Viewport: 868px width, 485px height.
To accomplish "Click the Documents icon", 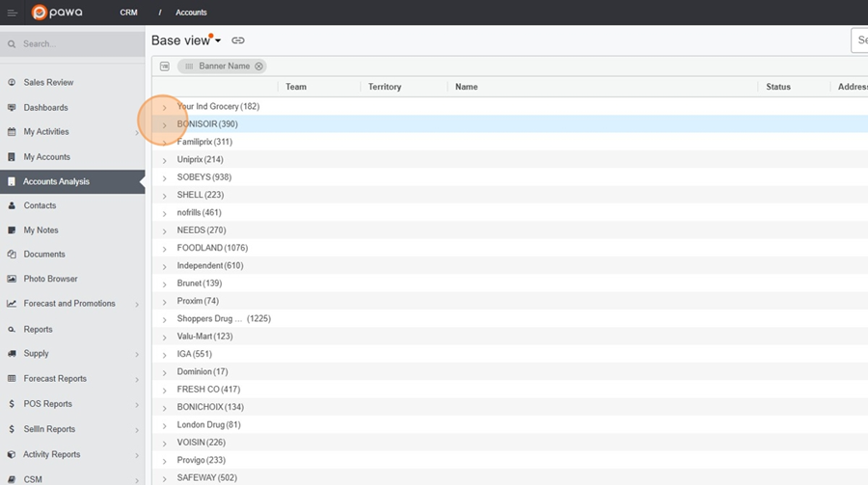I will pos(12,255).
